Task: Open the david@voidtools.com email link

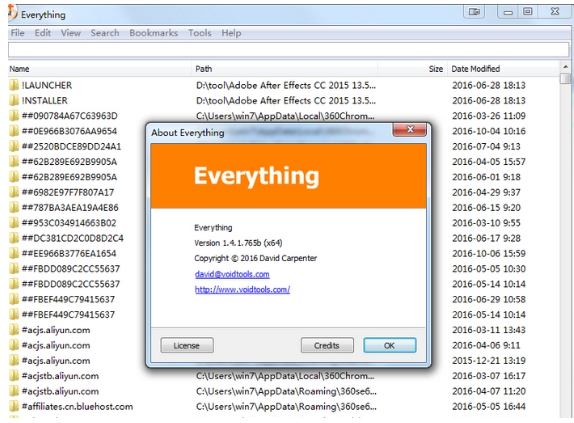Action: pyautogui.click(x=232, y=274)
